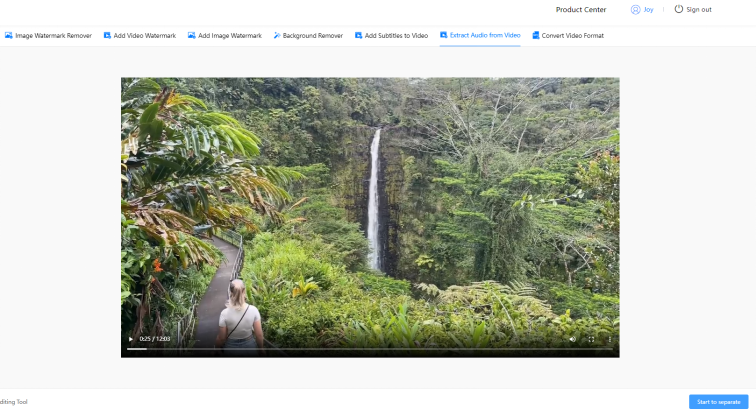Select Extract Audio from Video tab
The height and width of the screenshot is (410, 756).
480,35
